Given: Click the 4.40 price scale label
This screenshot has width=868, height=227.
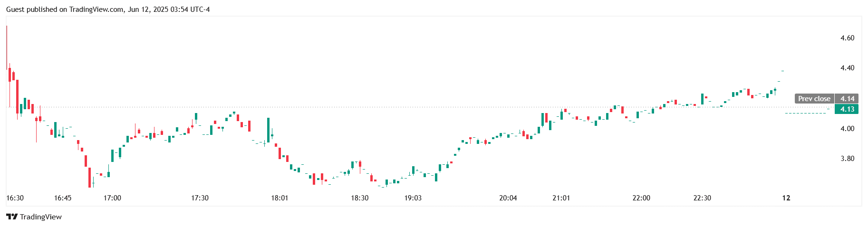Looking at the screenshot, I should point(847,68).
